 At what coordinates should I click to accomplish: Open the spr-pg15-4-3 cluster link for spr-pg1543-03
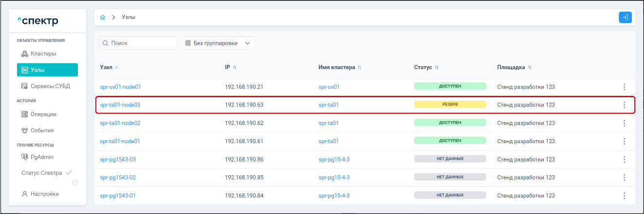[334, 159]
